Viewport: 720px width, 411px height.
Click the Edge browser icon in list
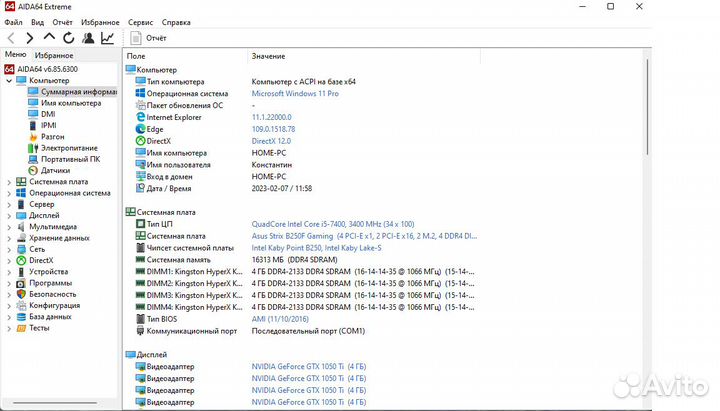pos(141,129)
